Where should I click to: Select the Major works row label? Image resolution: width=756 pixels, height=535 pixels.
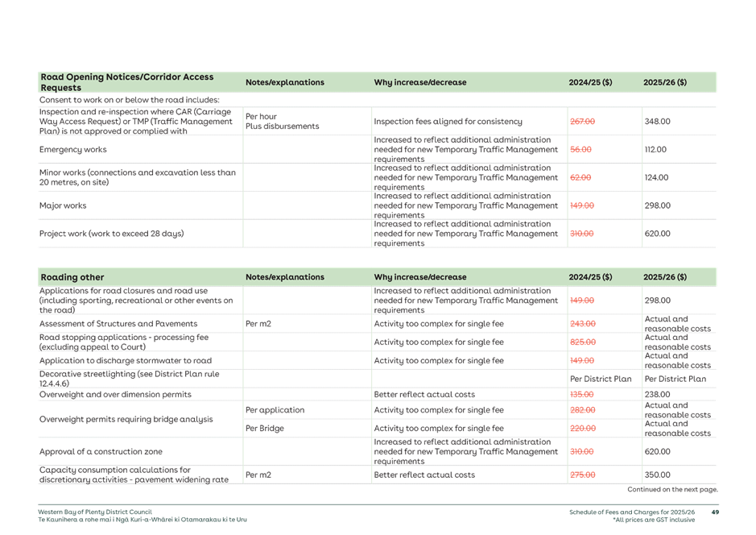tap(63, 205)
